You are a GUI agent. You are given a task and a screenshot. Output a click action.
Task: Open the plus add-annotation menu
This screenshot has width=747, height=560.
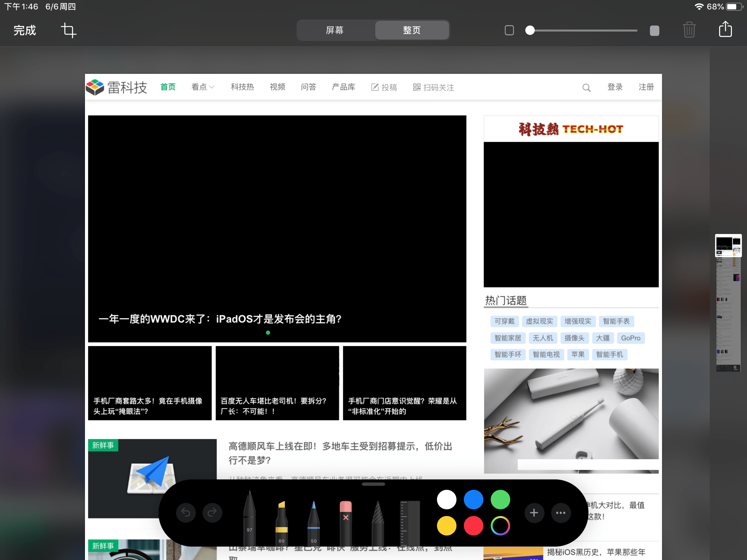tap(534, 513)
